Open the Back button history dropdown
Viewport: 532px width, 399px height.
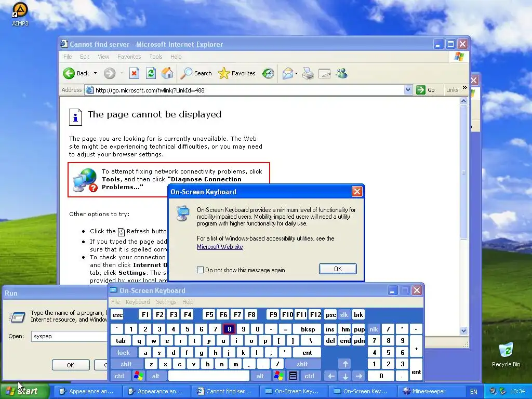click(96, 73)
